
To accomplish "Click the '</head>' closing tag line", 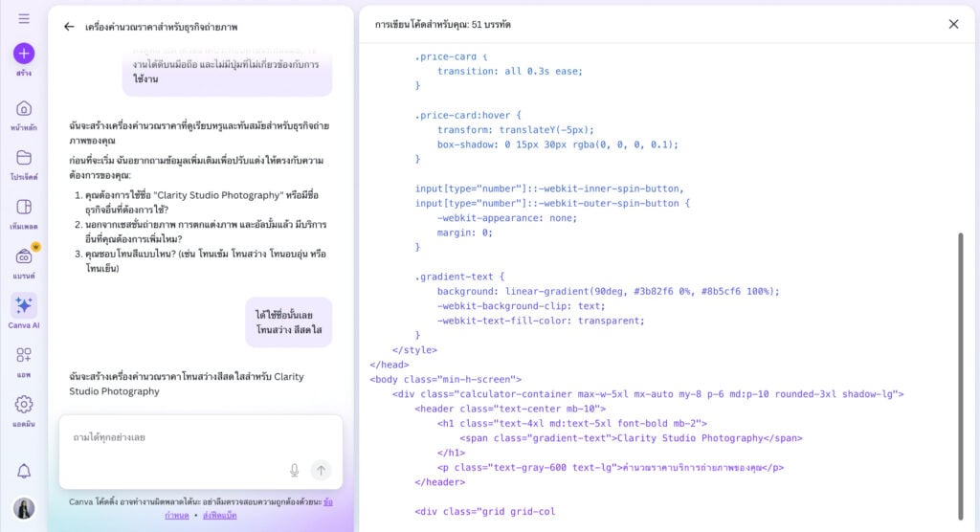I will click(x=389, y=366).
